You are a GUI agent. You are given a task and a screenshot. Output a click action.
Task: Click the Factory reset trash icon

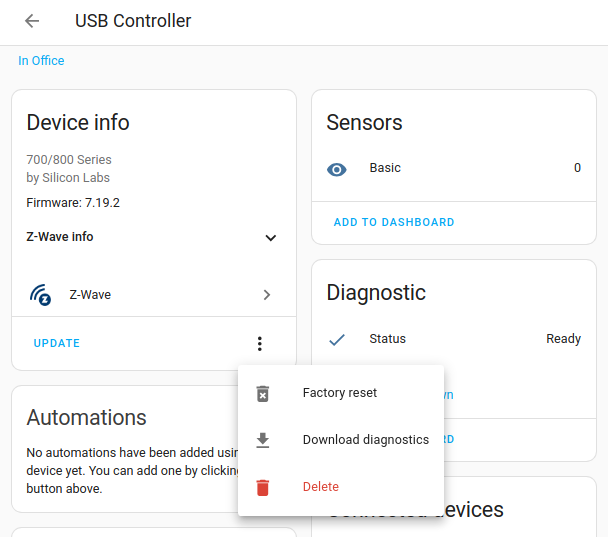[x=263, y=393]
